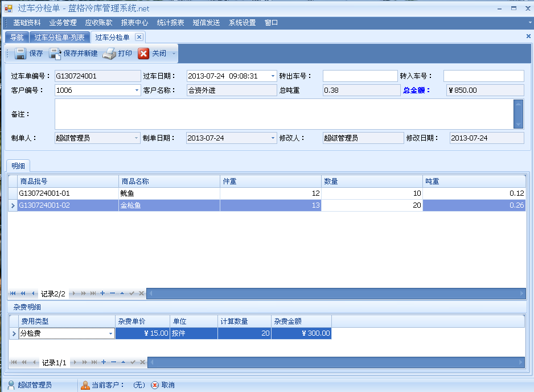Confirm fee edit with 杂费明细 navigator checkmark

click(133, 362)
